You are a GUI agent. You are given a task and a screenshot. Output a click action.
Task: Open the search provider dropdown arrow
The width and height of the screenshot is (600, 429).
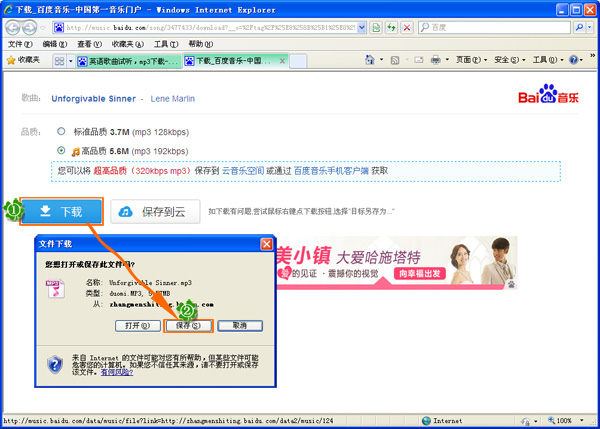(x=589, y=28)
